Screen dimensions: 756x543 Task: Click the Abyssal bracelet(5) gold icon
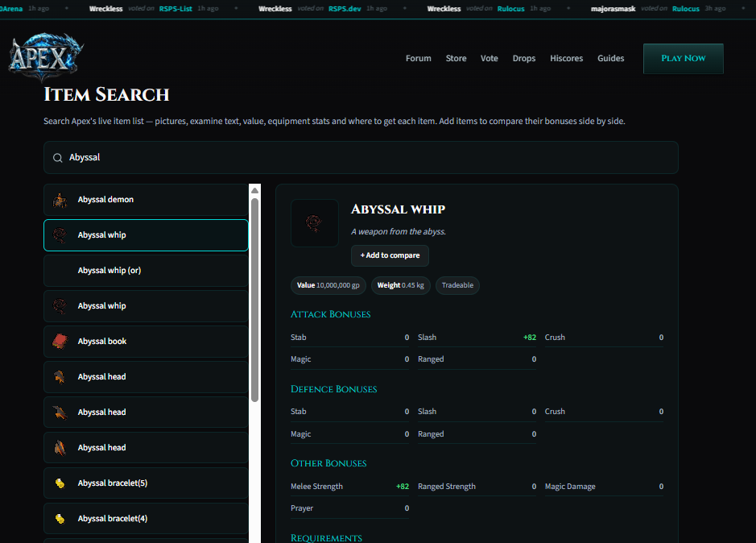60,483
